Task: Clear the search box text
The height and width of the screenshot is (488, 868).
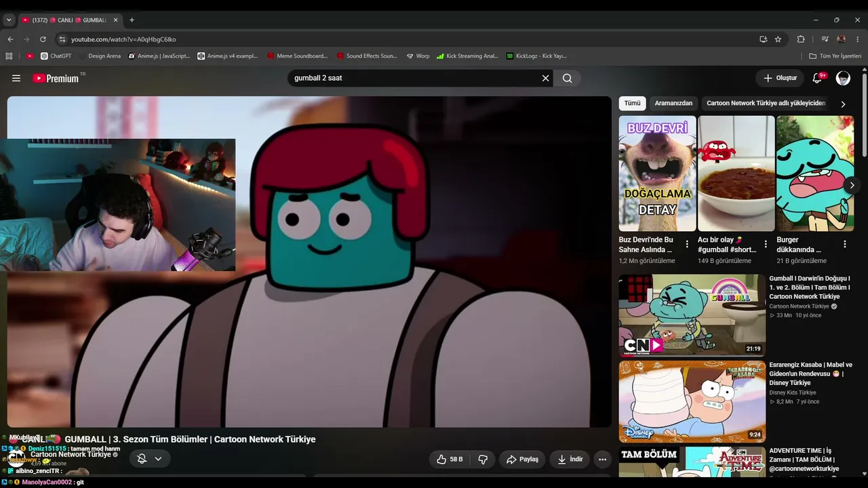Action: (545, 78)
